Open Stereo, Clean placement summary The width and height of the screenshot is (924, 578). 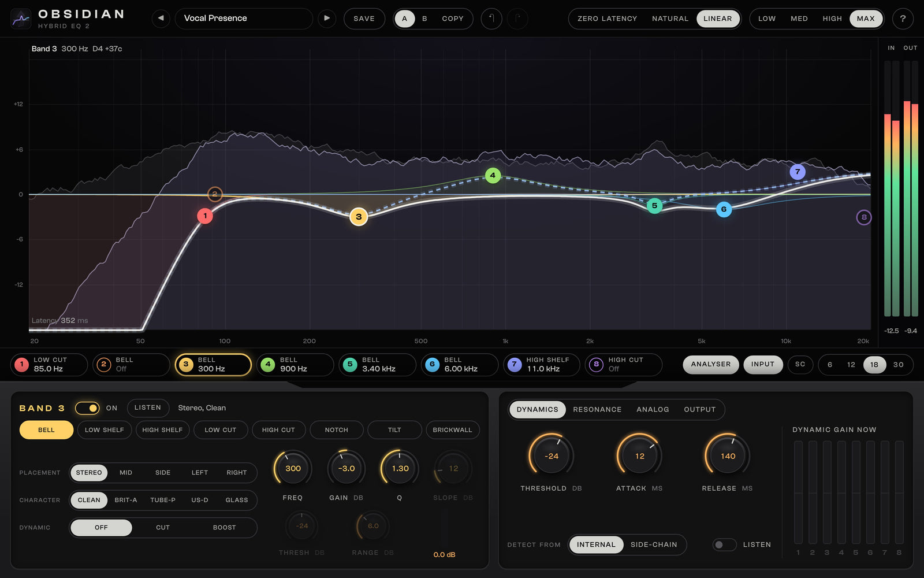point(202,408)
